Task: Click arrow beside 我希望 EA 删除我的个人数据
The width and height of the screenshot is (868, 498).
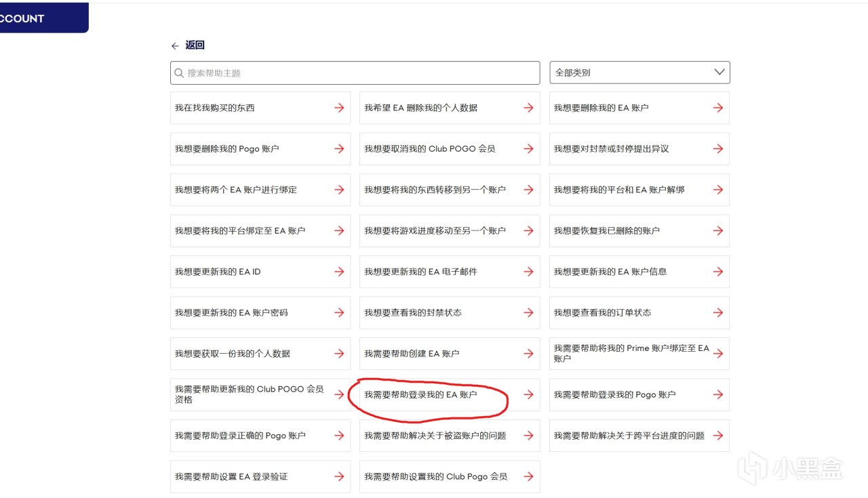Action: click(x=528, y=108)
